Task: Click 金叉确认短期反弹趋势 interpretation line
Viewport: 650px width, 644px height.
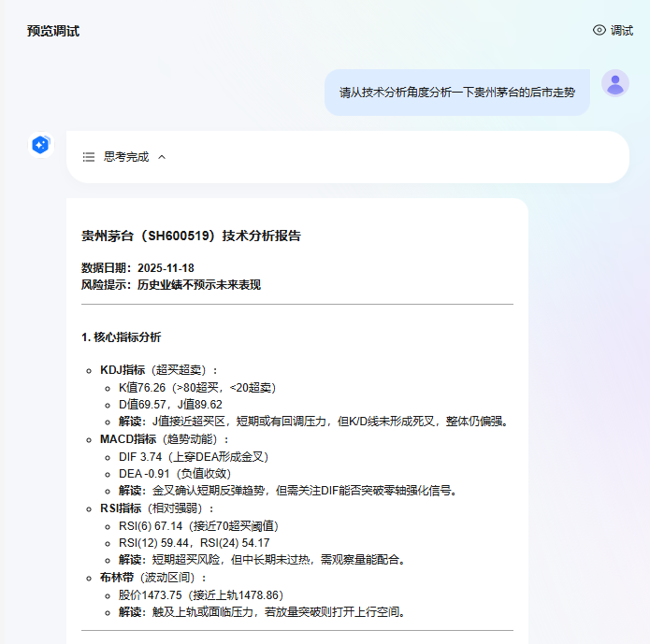Action: (288, 491)
